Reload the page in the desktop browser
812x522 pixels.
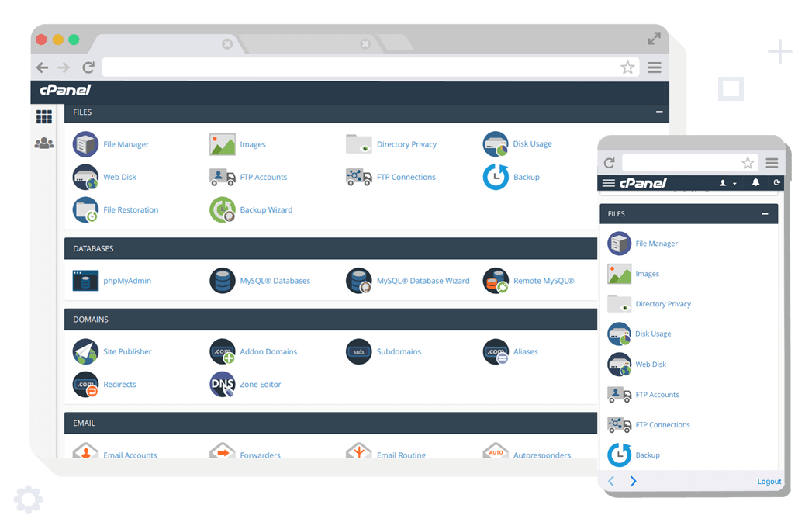click(x=88, y=67)
